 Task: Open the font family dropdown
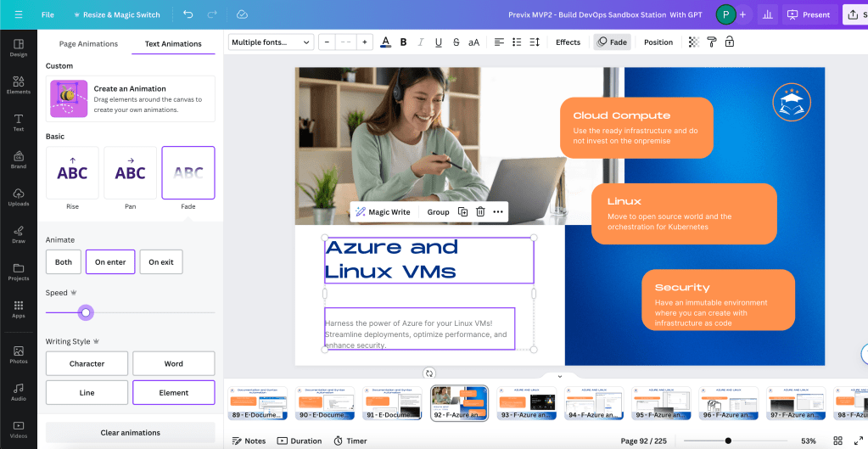271,42
